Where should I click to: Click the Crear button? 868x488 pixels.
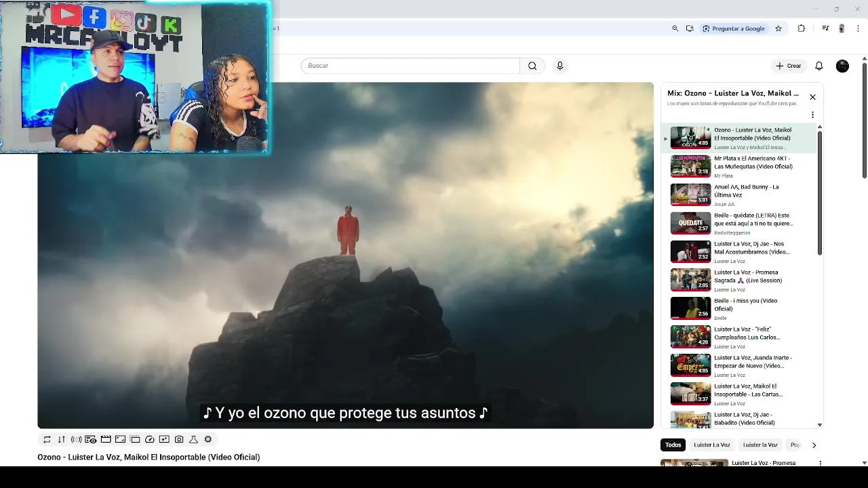789,66
